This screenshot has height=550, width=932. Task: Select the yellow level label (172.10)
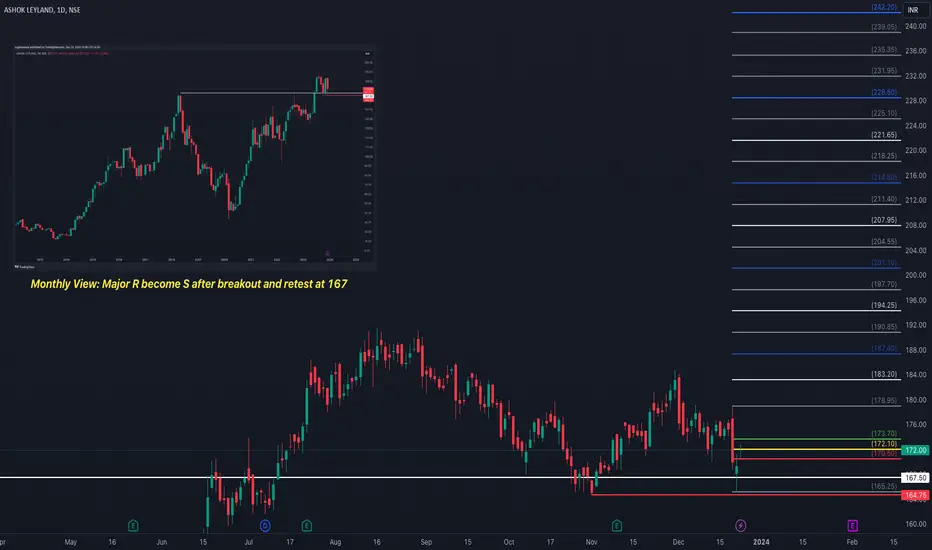(884, 444)
